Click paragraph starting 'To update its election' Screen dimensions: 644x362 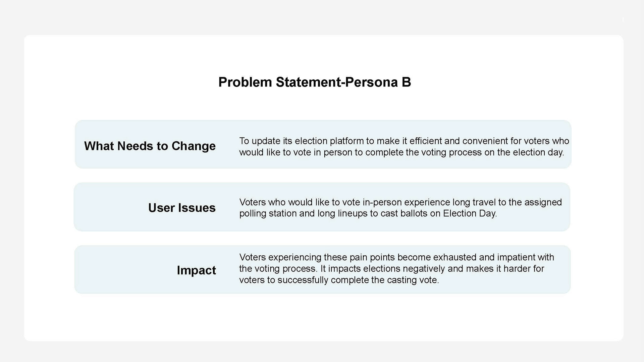tap(404, 146)
